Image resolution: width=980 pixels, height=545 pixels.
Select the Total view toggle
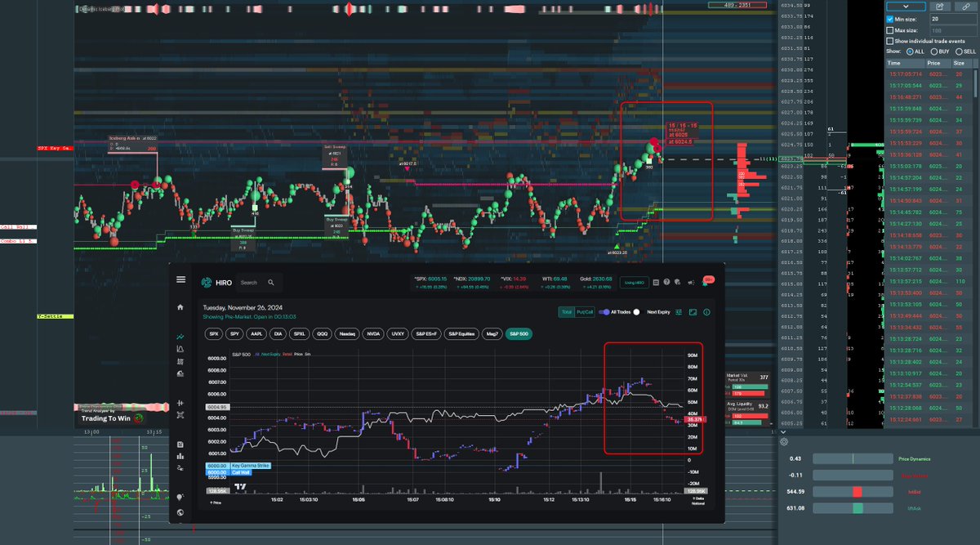[x=567, y=312]
